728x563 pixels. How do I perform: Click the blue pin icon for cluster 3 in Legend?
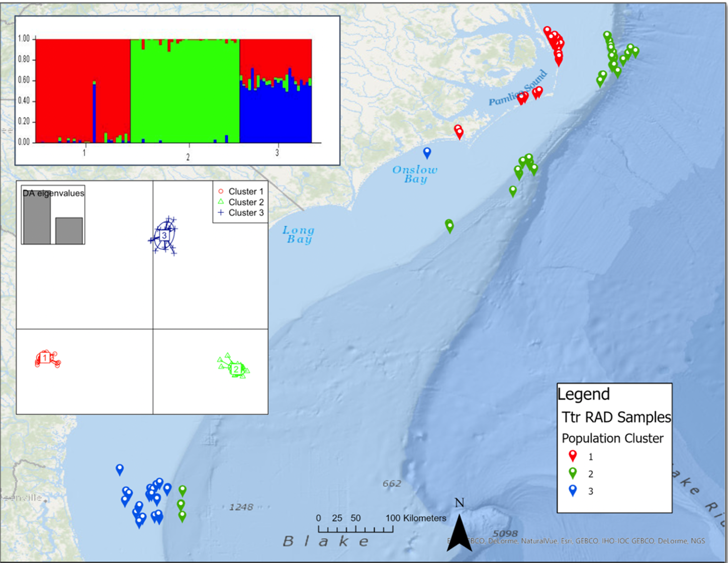pyautogui.click(x=572, y=490)
